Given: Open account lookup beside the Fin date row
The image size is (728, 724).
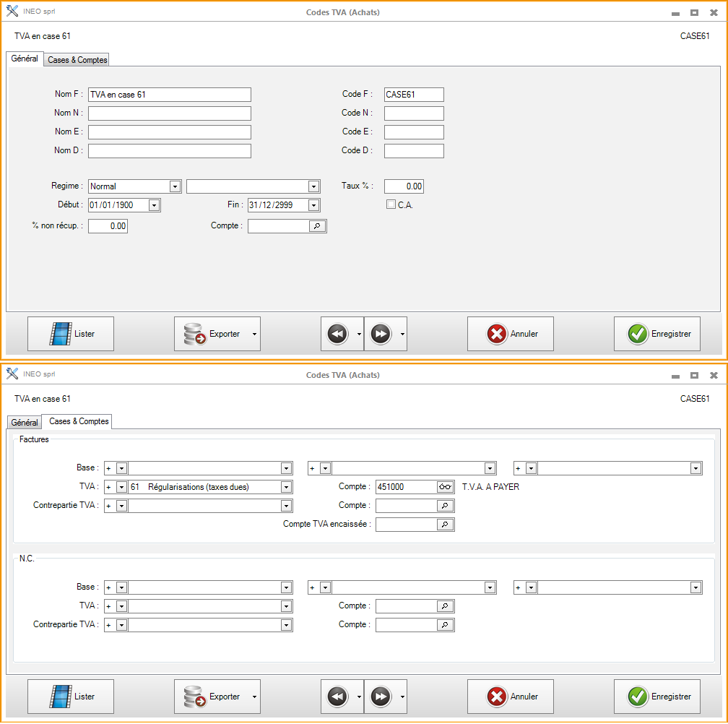Looking at the screenshot, I should tap(318, 226).
